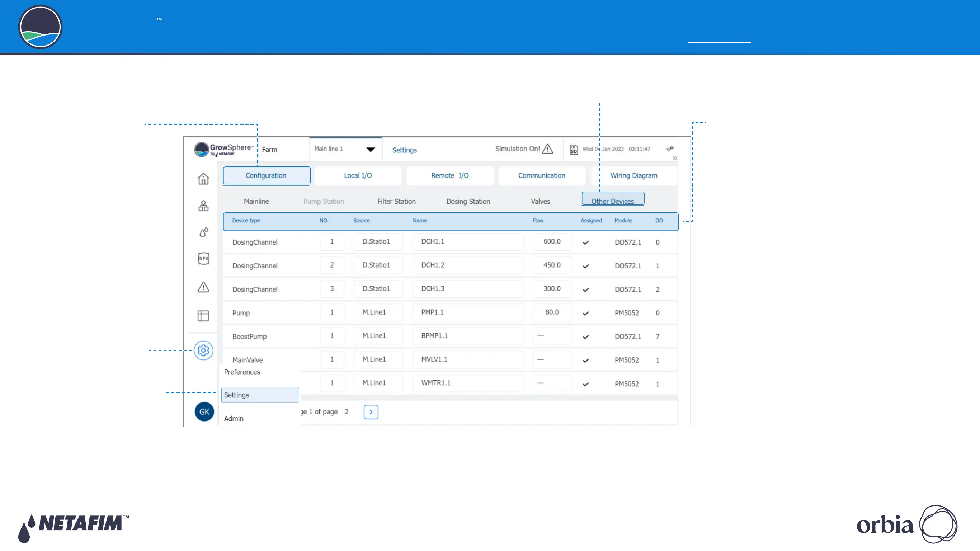Screen dimensions: 980x551
Task: Switch to the Communication tab
Action: 542,175
